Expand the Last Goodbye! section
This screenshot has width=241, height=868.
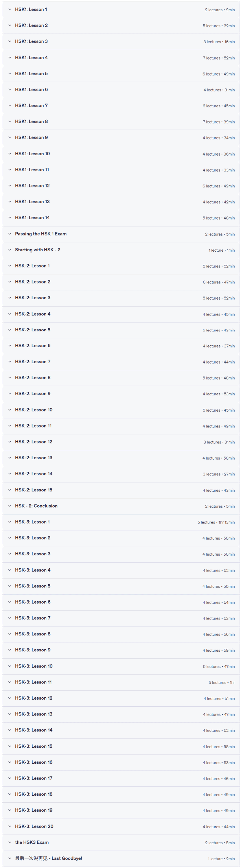pos(121,858)
